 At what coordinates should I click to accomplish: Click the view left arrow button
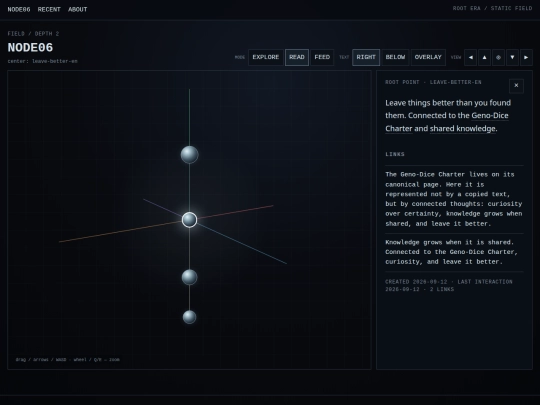[470, 58]
